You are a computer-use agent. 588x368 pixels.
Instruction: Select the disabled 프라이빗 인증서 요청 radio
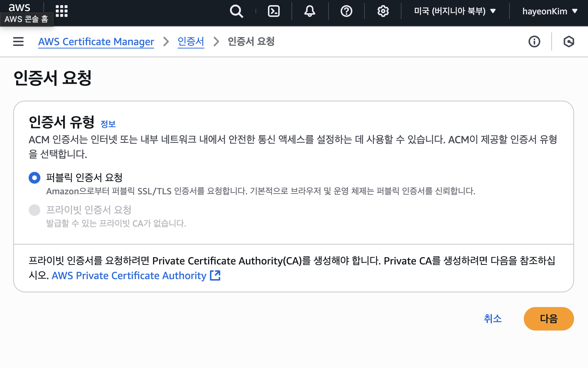point(35,210)
